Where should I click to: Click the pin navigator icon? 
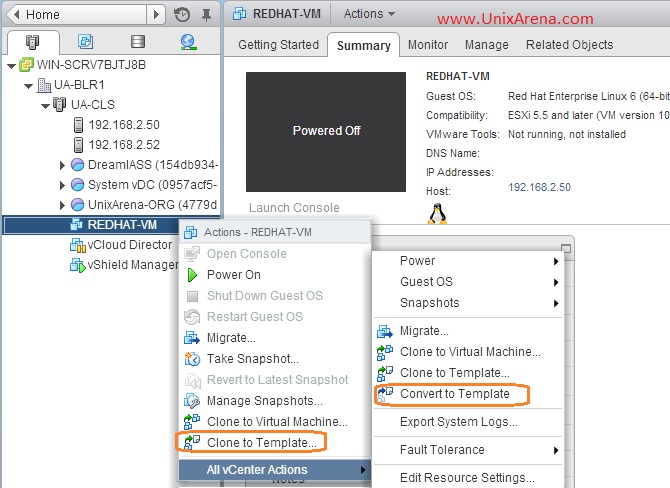pos(206,15)
